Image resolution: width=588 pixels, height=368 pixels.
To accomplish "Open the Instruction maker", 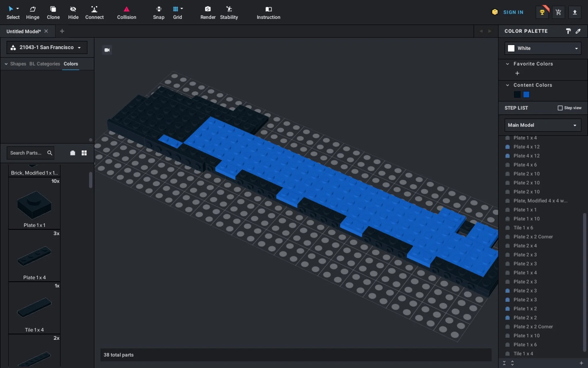I will click(268, 13).
